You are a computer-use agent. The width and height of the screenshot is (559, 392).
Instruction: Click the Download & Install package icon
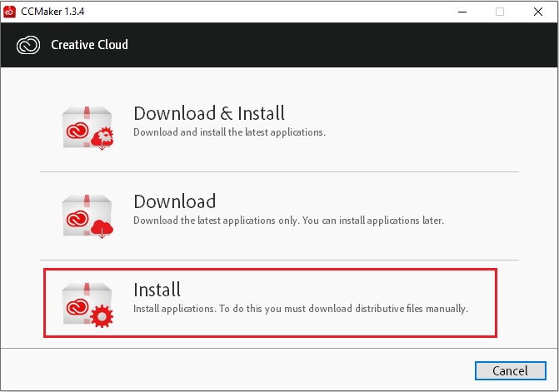pos(88,127)
